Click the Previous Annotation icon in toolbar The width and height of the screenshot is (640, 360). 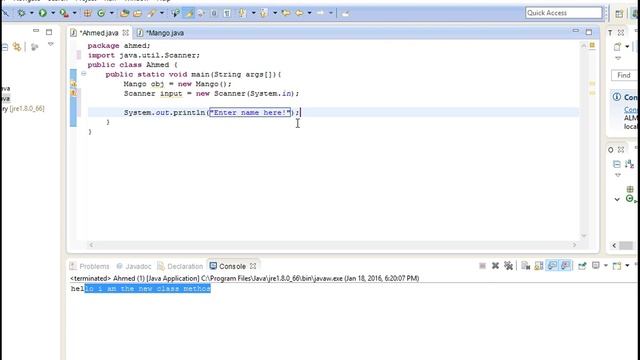[264, 13]
